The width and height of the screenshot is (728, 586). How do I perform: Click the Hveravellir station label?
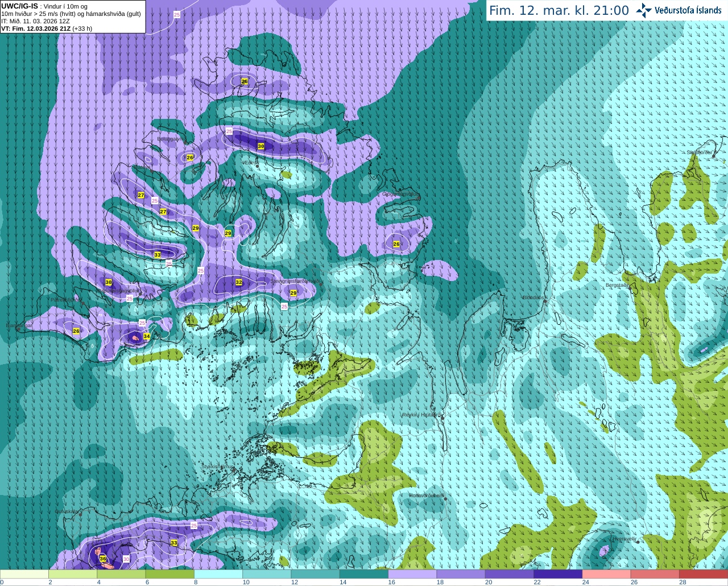[x=624, y=538]
